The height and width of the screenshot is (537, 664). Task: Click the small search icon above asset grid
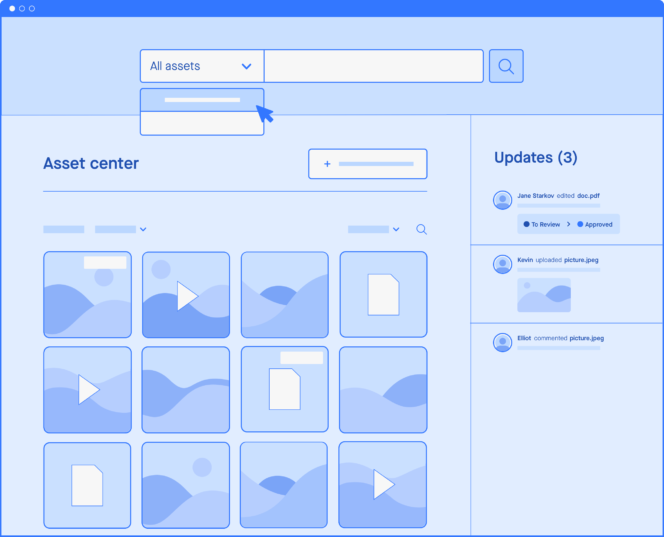(421, 229)
